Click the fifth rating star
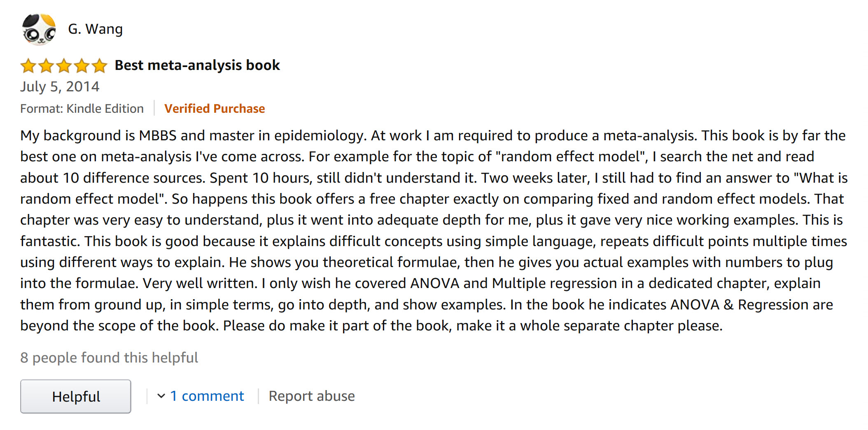 [x=99, y=66]
